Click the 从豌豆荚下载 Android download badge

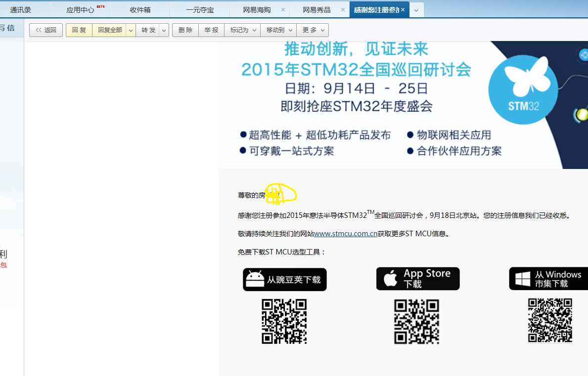pos(285,279)
